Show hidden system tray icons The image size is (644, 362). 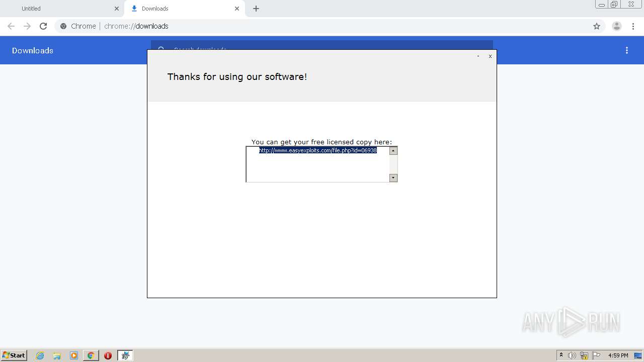[x=561, y=355]
